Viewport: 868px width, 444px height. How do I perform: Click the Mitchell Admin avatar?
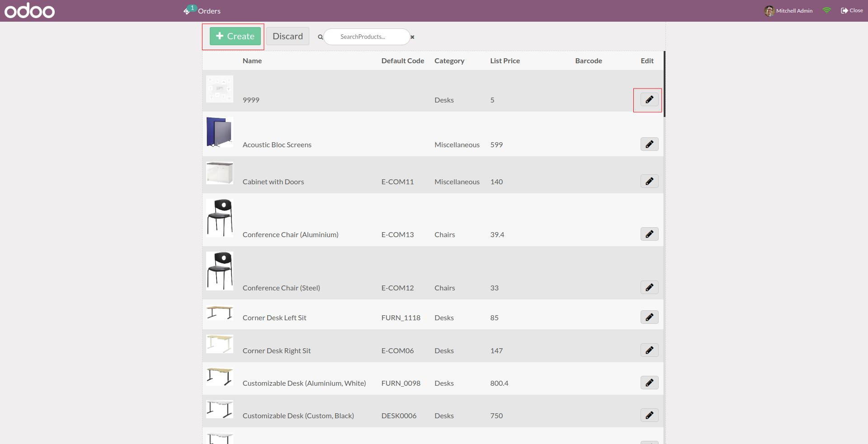click(769, 11)
